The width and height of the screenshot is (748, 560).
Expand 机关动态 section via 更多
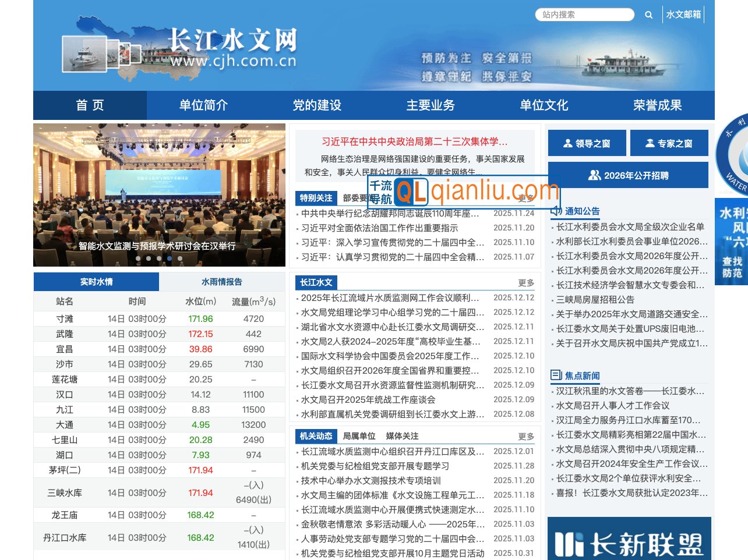[526, 437]
